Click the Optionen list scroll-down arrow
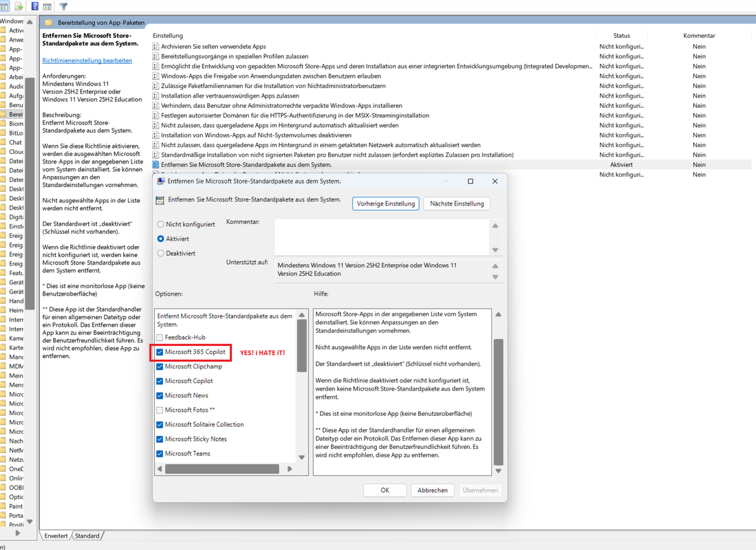This screenshot has width=756, height=550. point(302,457)
